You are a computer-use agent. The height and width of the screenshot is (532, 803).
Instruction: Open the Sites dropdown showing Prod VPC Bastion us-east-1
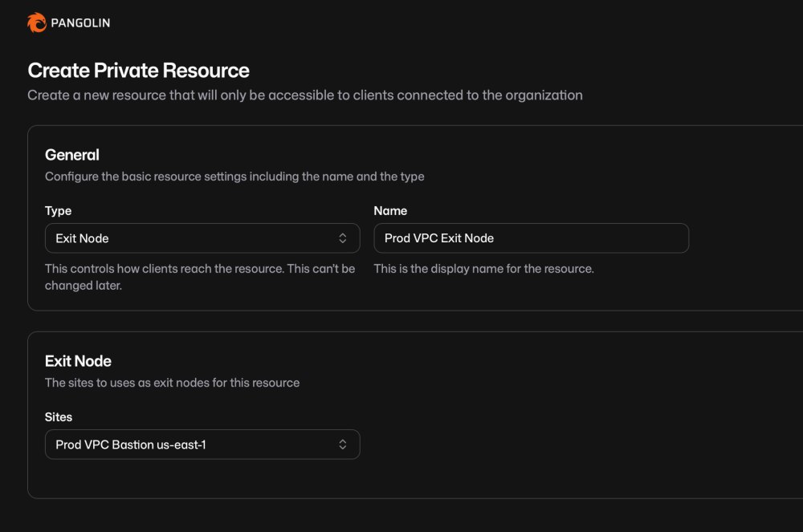tap(202, 444)
